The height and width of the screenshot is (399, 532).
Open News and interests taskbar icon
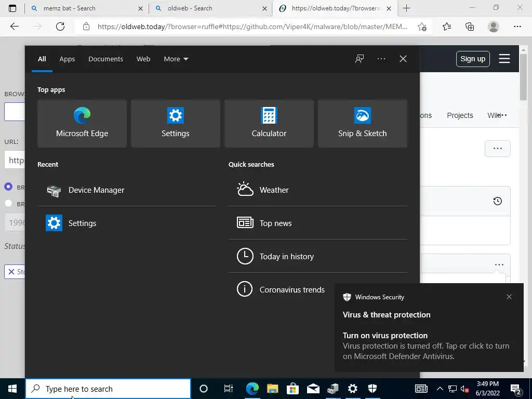pos(421,389)
